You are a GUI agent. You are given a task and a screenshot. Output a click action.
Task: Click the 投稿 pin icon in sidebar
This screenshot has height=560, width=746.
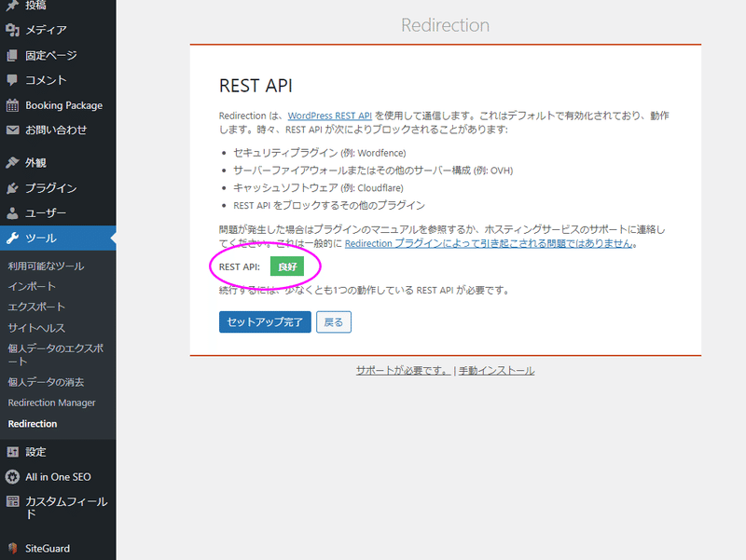click(12, 5)
